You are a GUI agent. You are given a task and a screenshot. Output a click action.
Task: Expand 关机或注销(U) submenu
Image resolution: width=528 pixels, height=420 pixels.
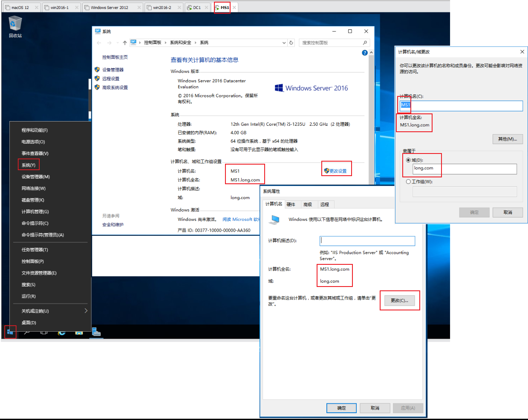(x=86, y=311)
